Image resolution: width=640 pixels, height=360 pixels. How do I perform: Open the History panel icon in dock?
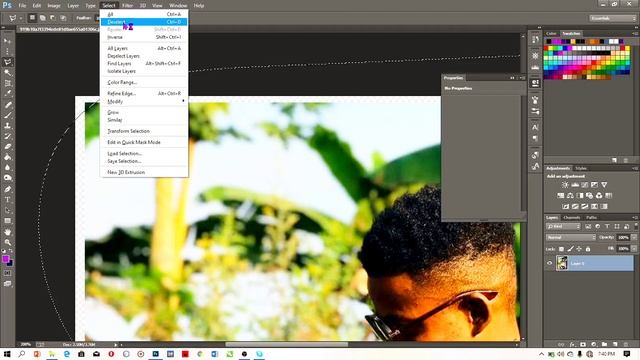point(535,40)
